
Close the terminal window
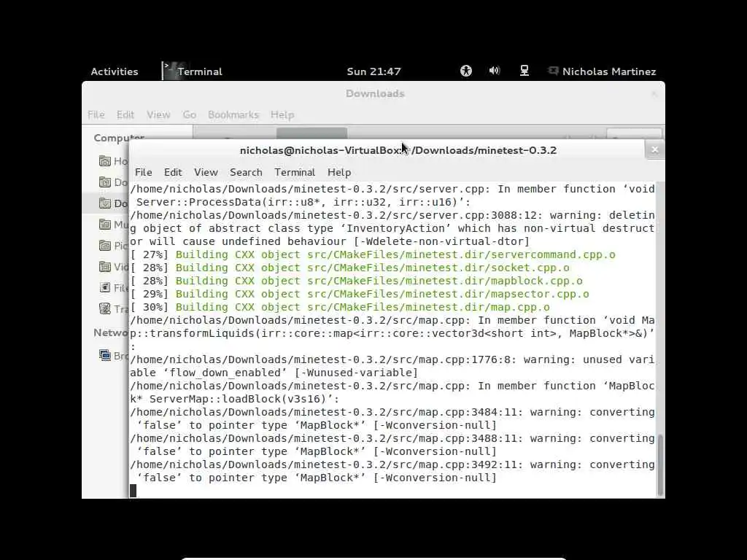654,150
